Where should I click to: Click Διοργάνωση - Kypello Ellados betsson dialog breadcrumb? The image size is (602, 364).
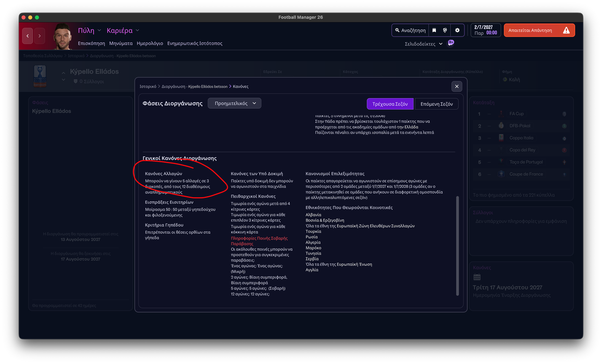(x=195, y=86)
